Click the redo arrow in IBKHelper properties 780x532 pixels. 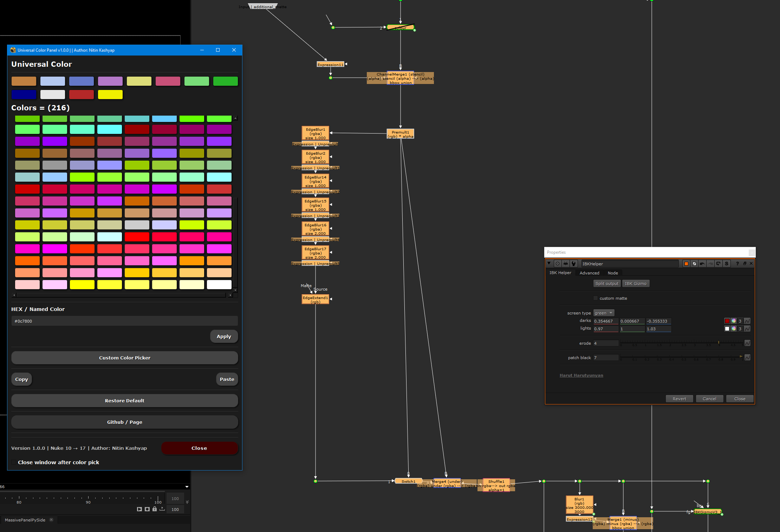coord(710,264)
